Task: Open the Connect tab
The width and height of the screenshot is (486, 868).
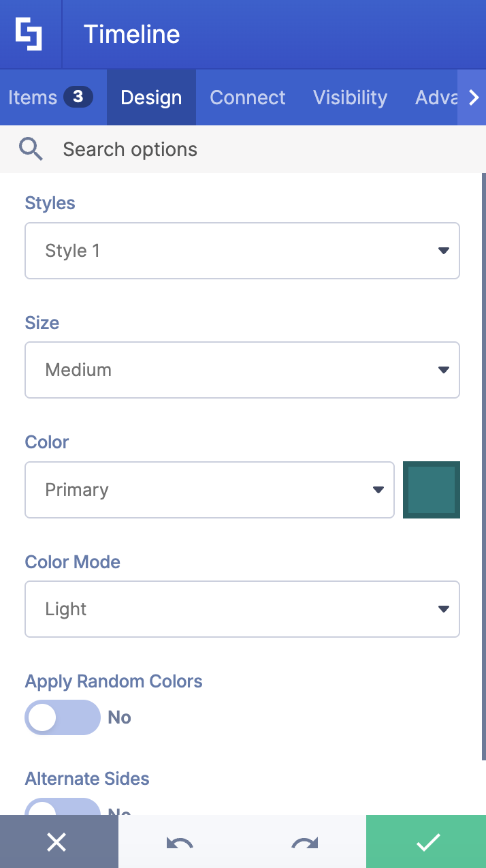Action: click(248, 97)
